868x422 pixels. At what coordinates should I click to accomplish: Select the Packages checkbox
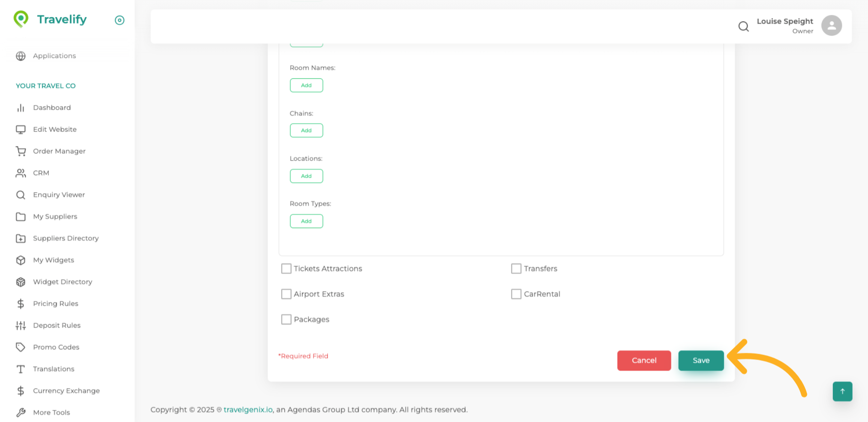pyautogui.click(x=286, y=319)
